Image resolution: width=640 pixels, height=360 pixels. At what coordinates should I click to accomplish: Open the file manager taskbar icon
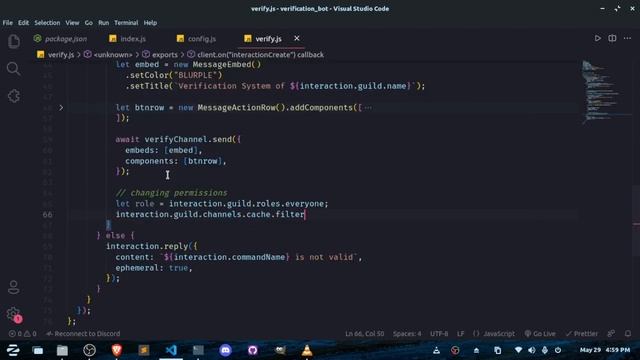pyautogui.click(x=62, y=350)
